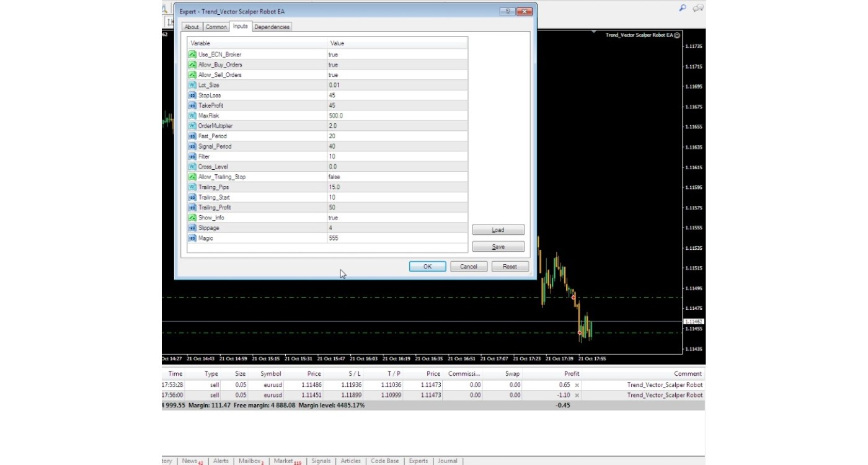The image size is (868, 465).
Task: Open the chat bubbles icon
Action: [698, 9]
